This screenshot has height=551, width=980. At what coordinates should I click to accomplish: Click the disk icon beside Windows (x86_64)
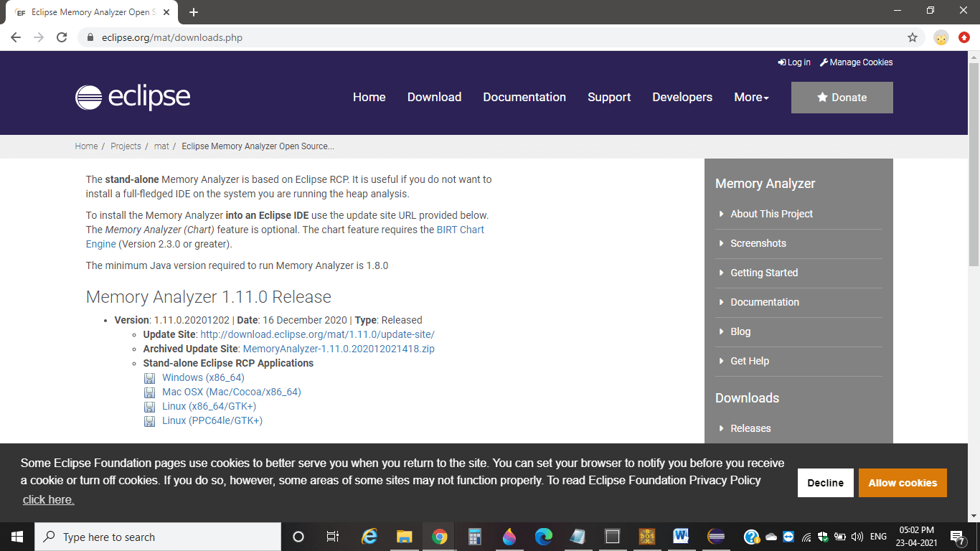point(149,378)
